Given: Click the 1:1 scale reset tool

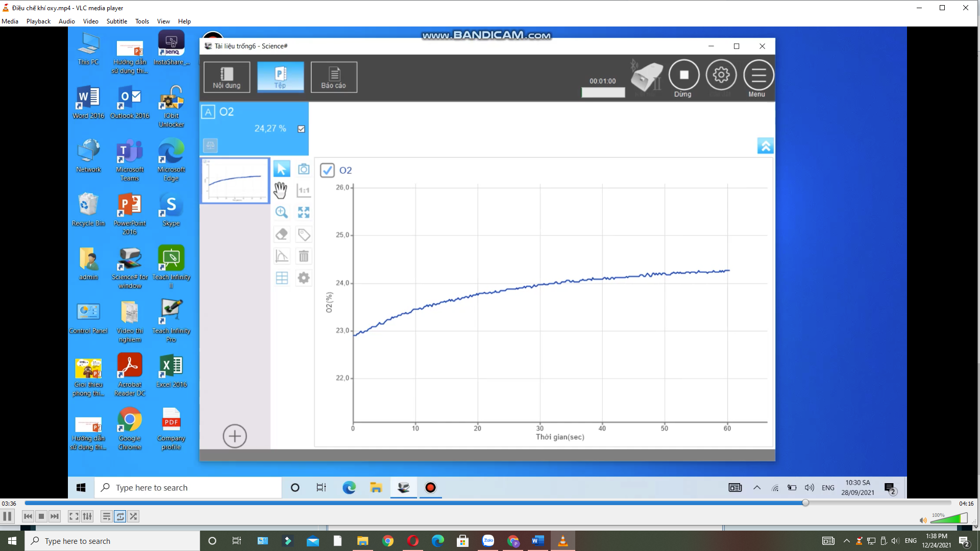Looking at the screenshot, I should tap(304, 190).
